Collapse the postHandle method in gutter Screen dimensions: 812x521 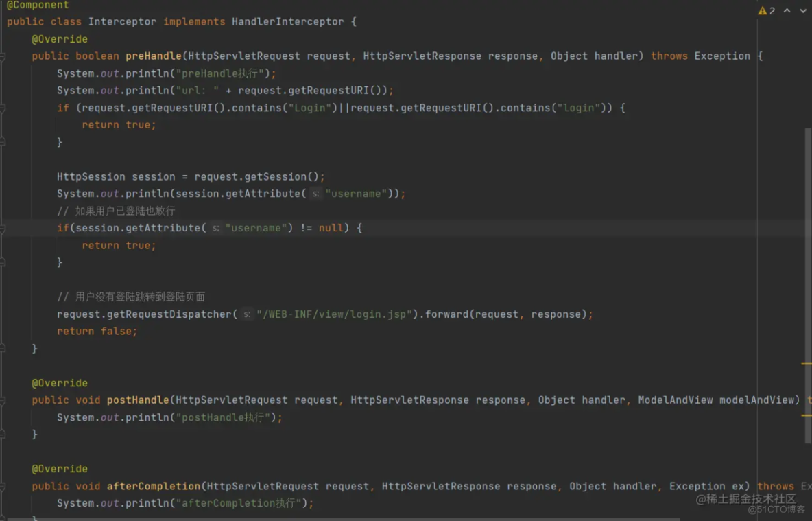click(2, 400)
